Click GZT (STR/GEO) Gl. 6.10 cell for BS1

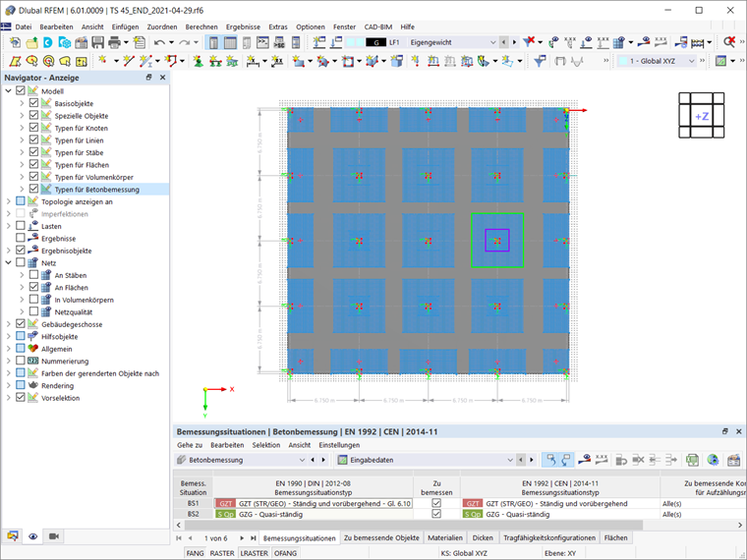tap(314, 503)
